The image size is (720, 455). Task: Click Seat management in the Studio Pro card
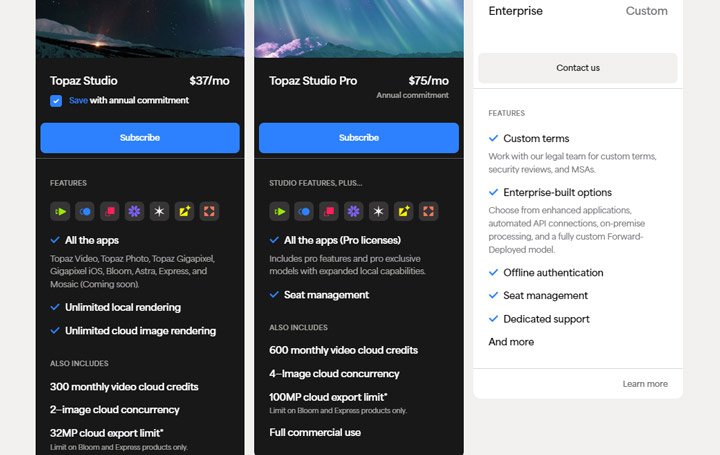(x=326, y=295)
